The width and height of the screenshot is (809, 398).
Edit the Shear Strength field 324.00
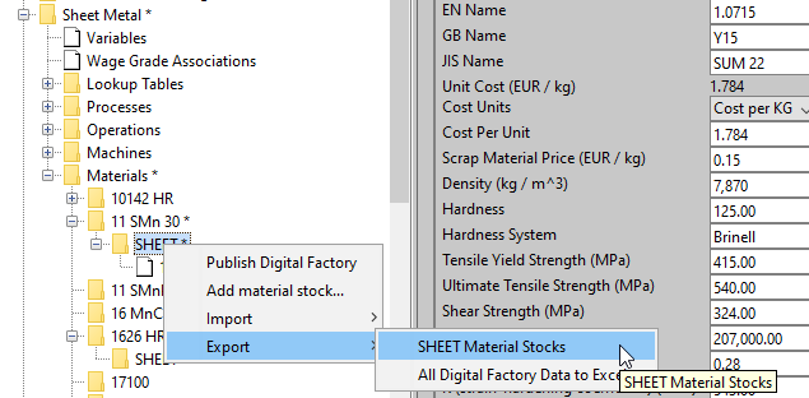[759, 313]
